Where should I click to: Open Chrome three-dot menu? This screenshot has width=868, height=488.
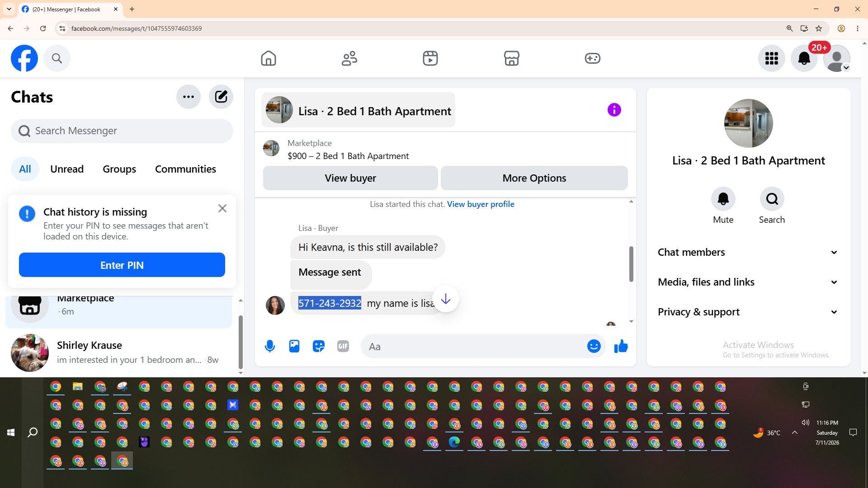coord(858,28)
